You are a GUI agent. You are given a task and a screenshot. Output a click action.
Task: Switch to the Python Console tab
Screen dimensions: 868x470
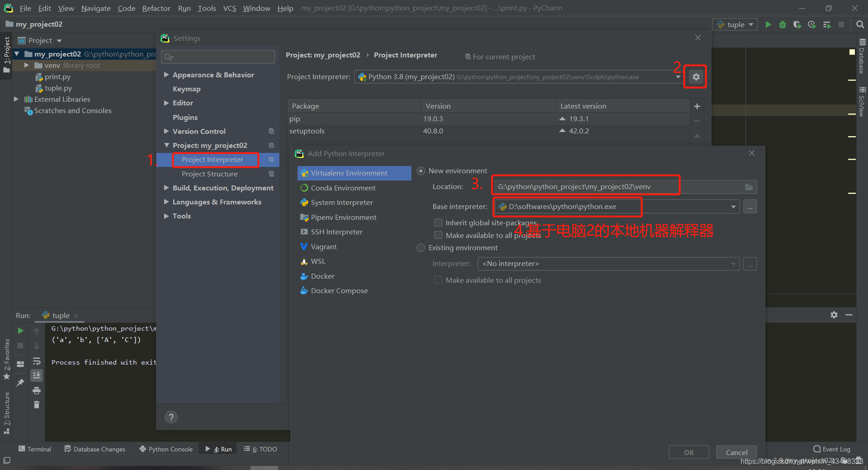point(166,449)
